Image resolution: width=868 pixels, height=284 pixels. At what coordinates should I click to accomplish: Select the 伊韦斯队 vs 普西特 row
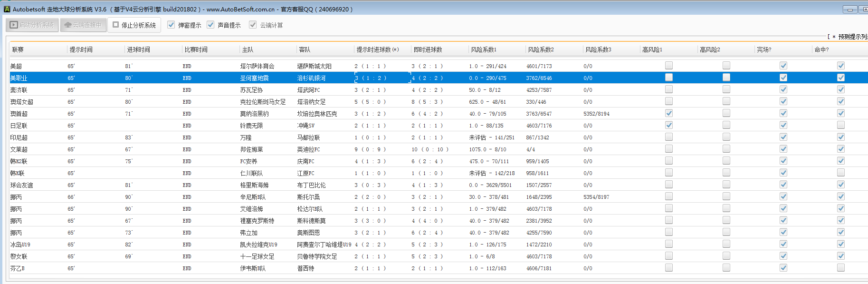pos(253,268)
